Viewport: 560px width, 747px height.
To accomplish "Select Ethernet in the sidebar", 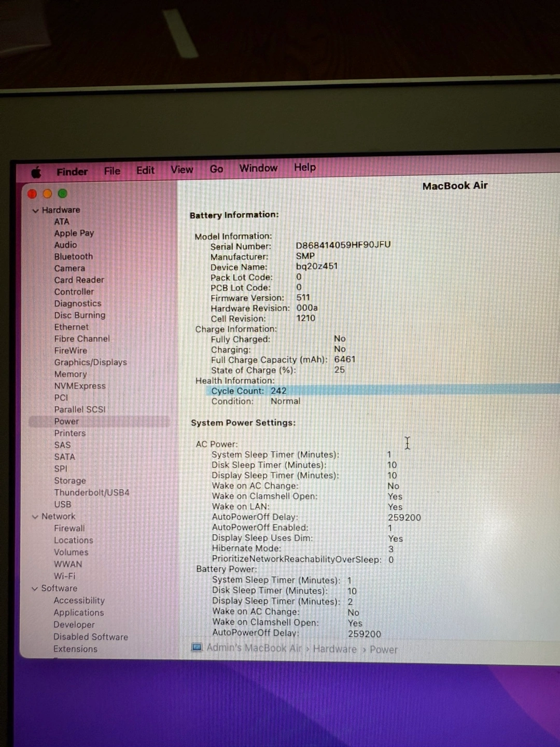I will click(72, 327).
